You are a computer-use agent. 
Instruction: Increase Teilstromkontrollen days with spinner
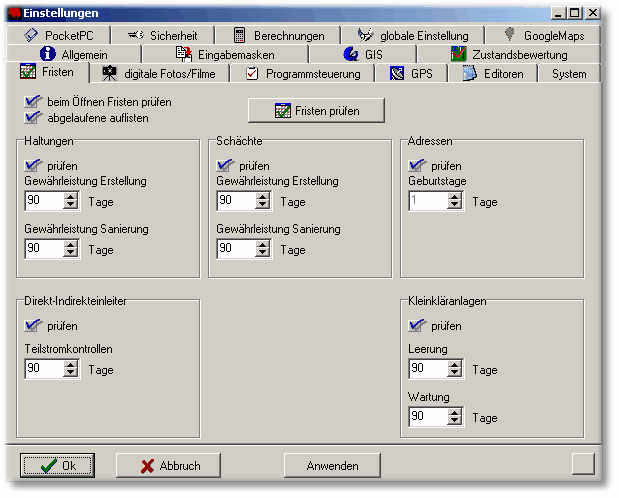point(70,364)
